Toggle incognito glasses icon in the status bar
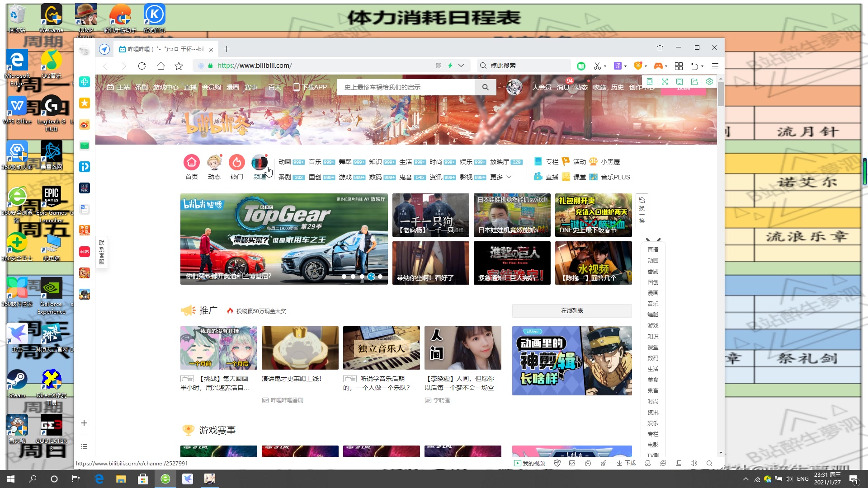 pos(648,463)
